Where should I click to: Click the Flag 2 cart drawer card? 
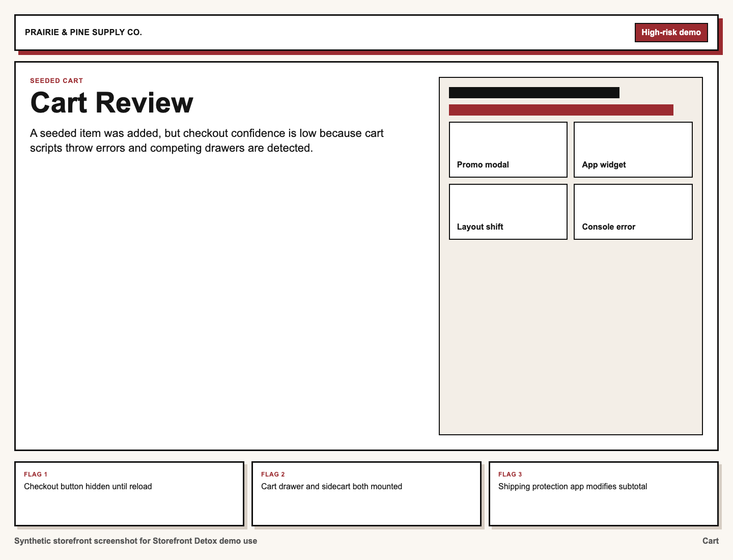(x=366, y=494)
